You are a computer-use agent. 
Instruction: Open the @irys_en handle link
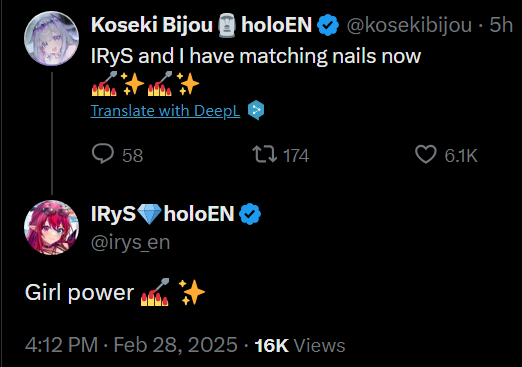(130, 242)
